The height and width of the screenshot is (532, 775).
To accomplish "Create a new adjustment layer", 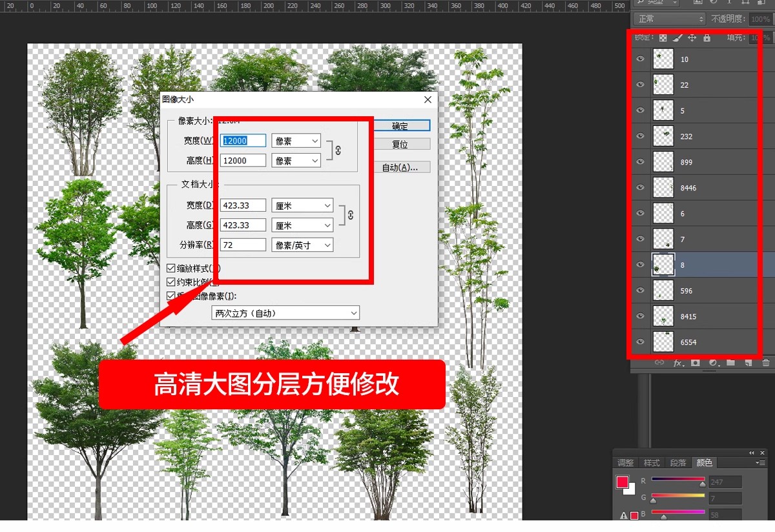I will (714, 363).
